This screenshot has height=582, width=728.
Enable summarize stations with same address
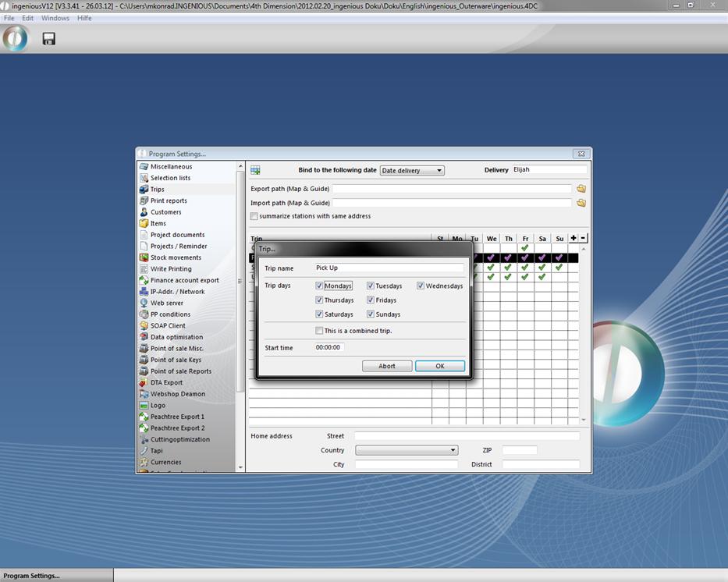pyautogui.click(x=254, y=216)
